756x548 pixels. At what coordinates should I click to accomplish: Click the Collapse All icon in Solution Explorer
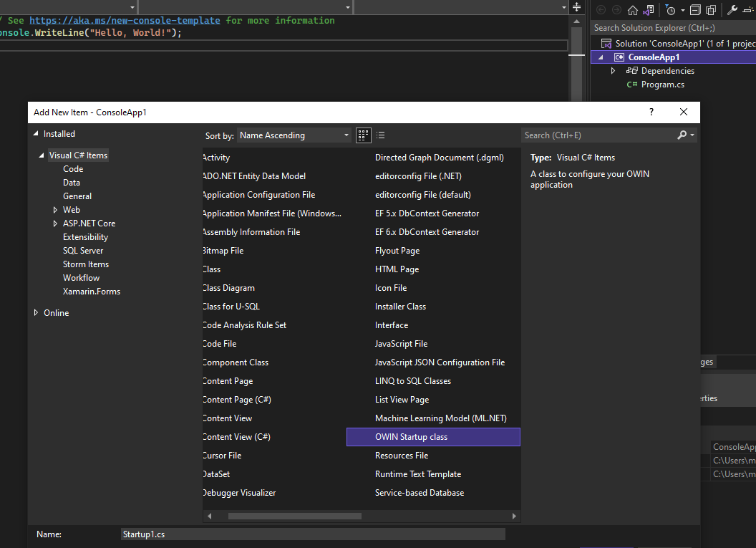695,10
